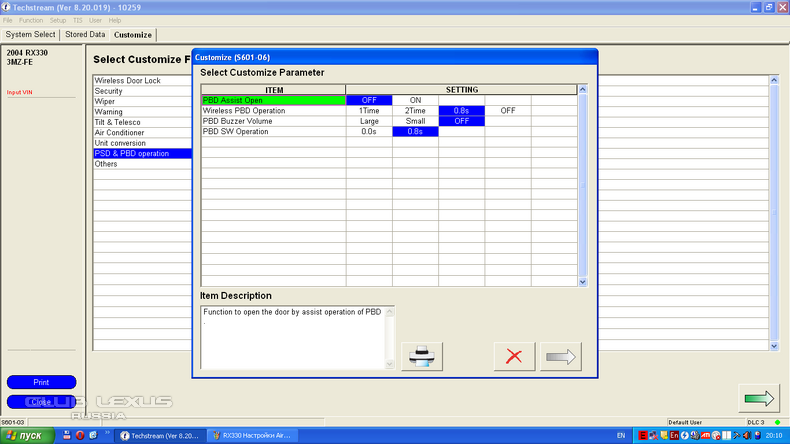Click the EN language indicator in taskbar
This screenshot has height=444, width=790.
tap(621, 435)
